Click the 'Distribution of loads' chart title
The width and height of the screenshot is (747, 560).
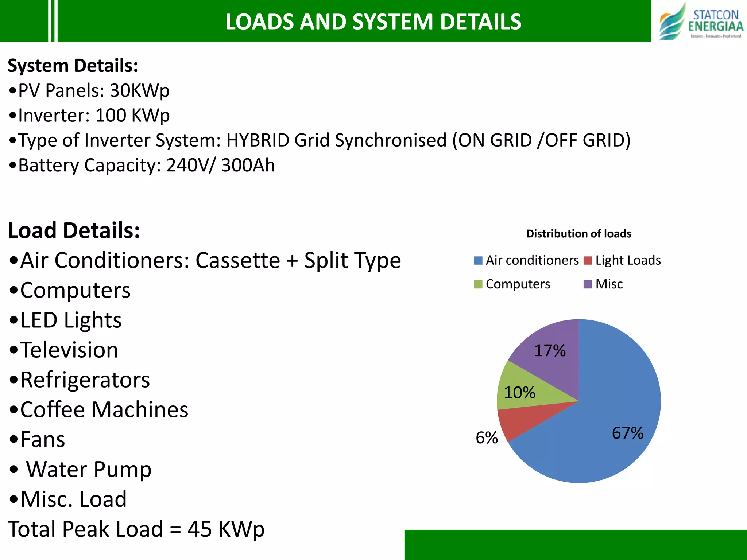coord(578,234)
